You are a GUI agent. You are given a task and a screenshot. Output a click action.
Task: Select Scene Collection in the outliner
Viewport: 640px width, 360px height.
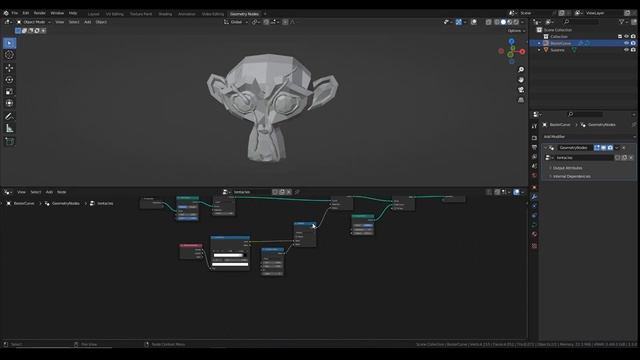[557, 30]
